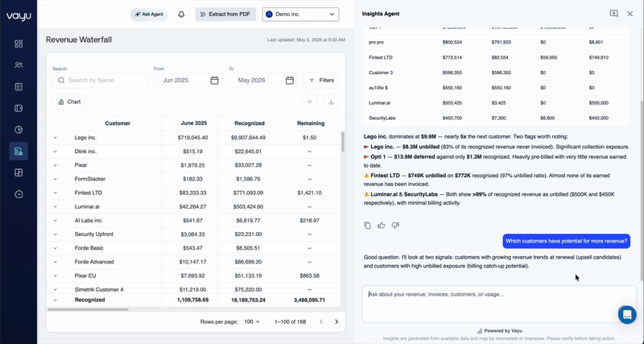Viewport: 644px width, 344px height.
Task: Expand the Security Upfront row
Action: 55,234
